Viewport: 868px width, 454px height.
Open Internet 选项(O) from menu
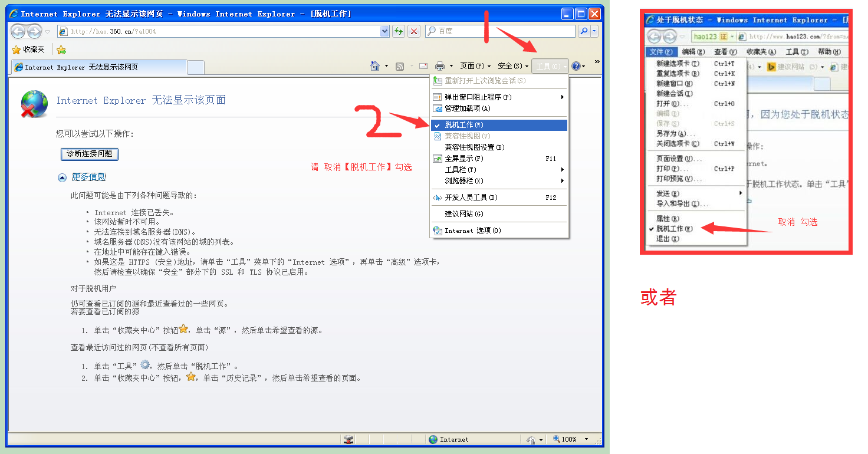[499, 231]
